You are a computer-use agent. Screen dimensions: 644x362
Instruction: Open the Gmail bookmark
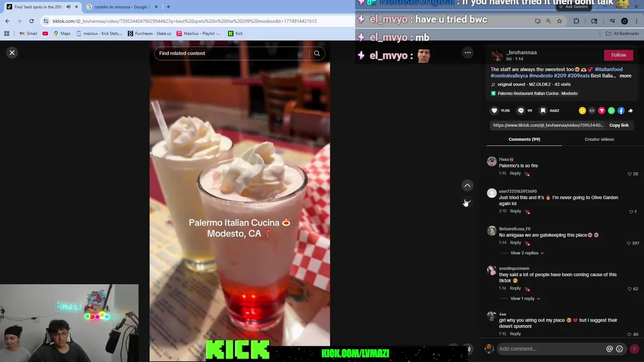point(28,34)
